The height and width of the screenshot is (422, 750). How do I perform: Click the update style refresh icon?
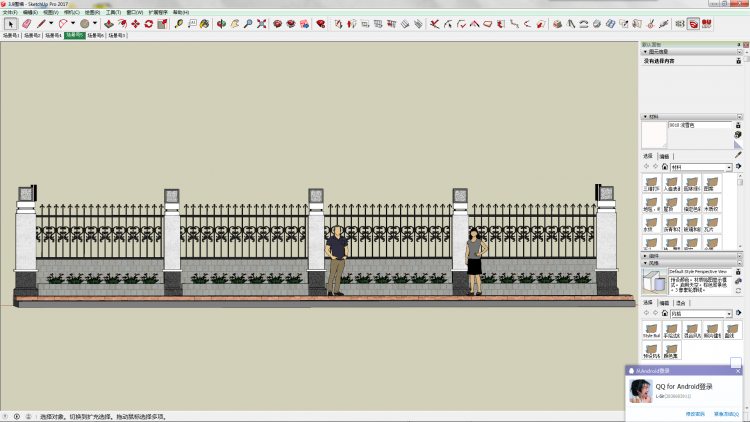pos(738,290)
